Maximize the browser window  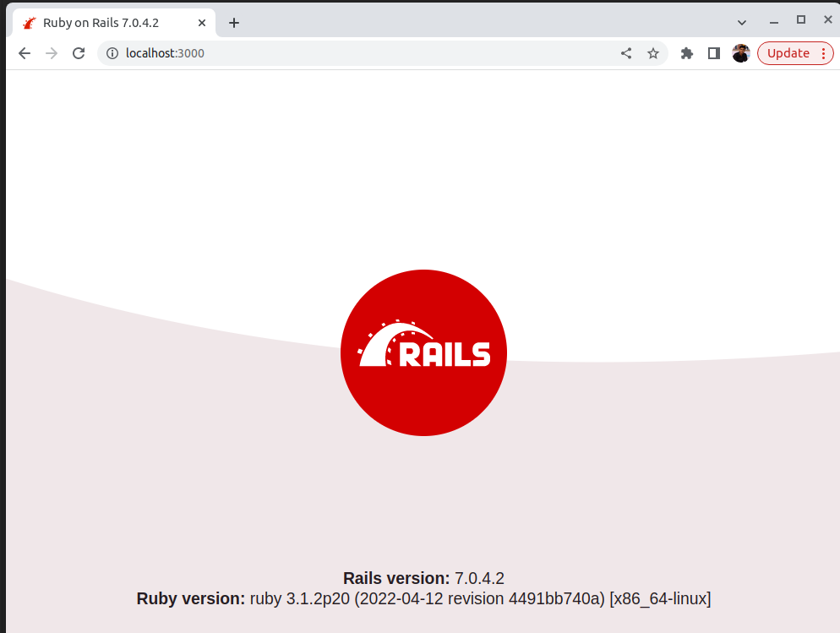pyautogui.click(x=801, y=19)
